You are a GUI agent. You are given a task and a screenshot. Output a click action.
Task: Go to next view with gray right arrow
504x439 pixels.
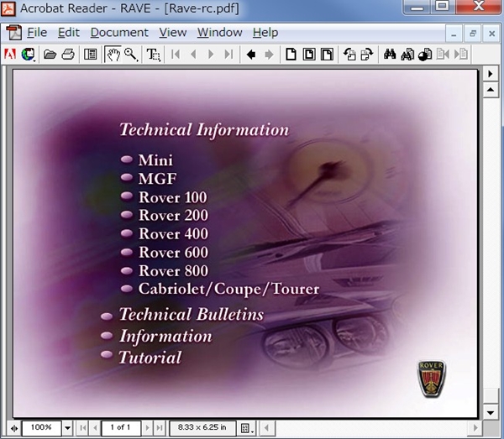click(269, 55)
